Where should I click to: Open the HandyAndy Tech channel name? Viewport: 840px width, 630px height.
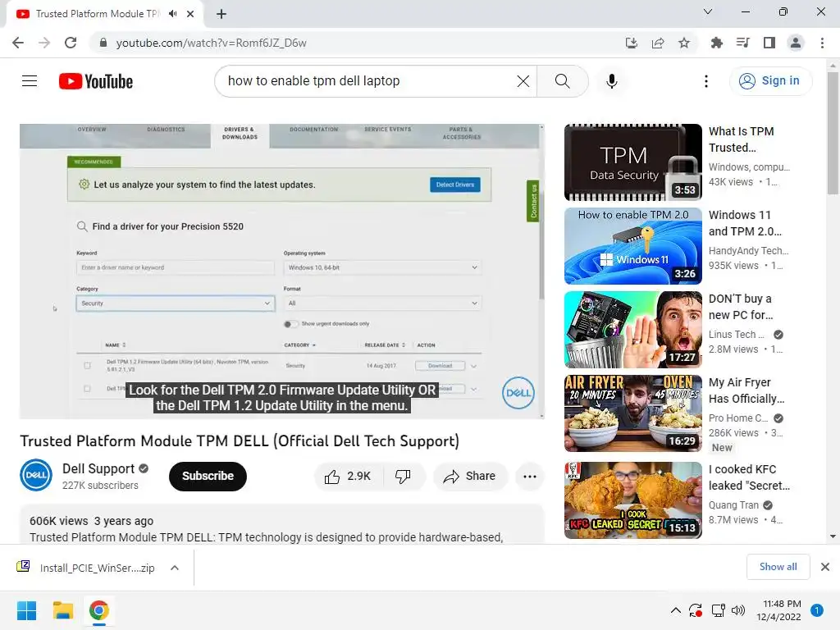coord(748,251)
